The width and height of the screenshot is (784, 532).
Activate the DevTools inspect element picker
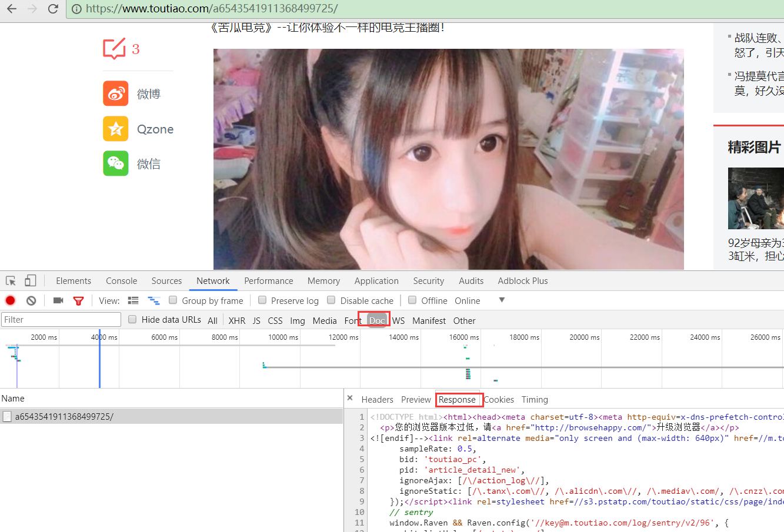click(x=11, y=281)
